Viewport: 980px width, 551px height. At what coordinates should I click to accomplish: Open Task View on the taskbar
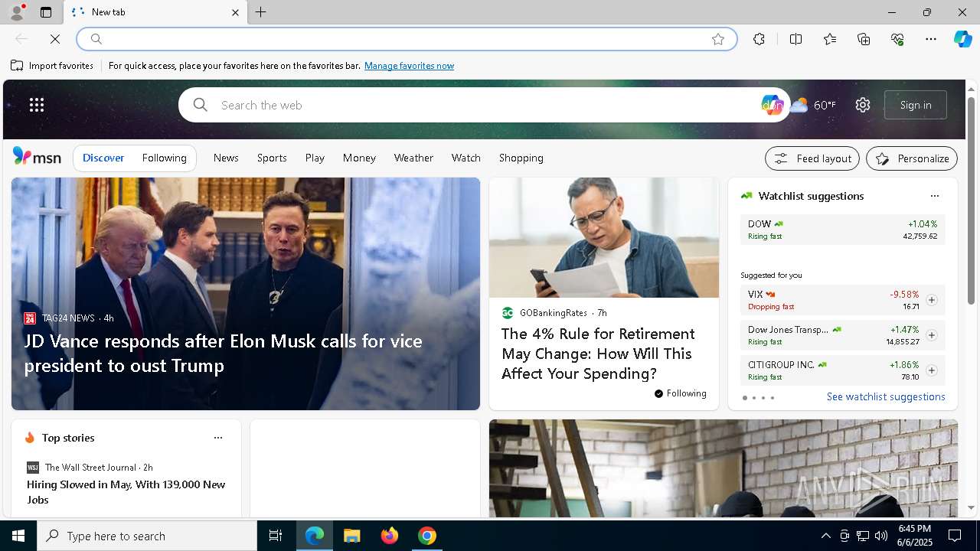pyautogui.click(x=276, y=536)
